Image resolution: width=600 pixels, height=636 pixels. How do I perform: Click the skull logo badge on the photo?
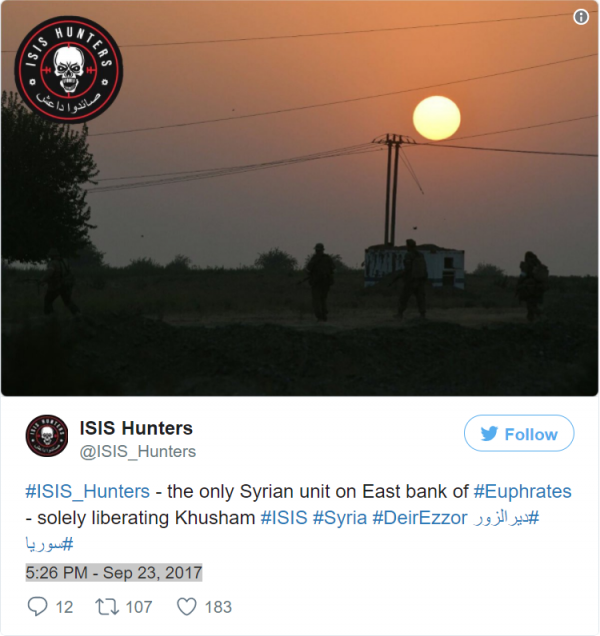(69, 70)
